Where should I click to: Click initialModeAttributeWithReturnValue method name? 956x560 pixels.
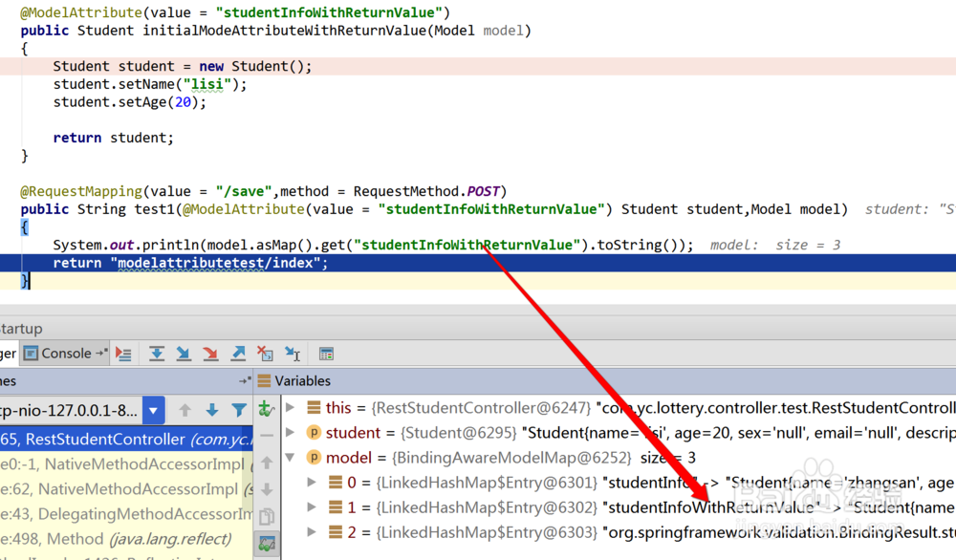pos(285,31)
